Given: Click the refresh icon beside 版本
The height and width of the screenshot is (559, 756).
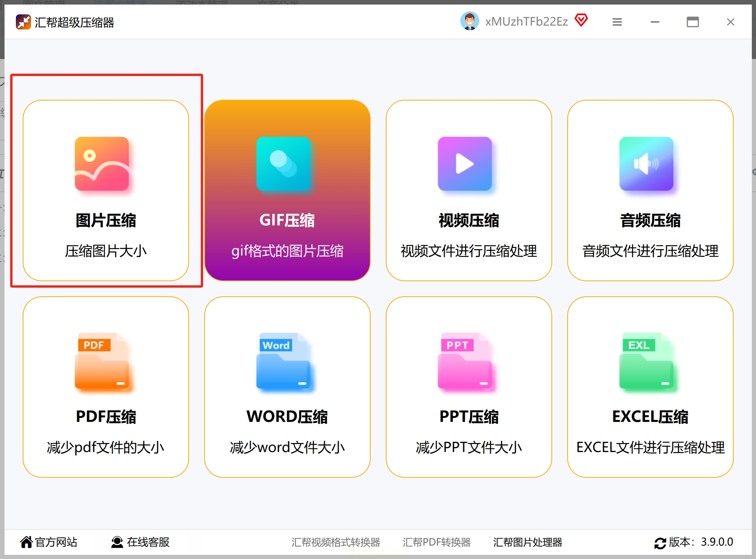Looking at the screenshot, I should pos(660,543).
